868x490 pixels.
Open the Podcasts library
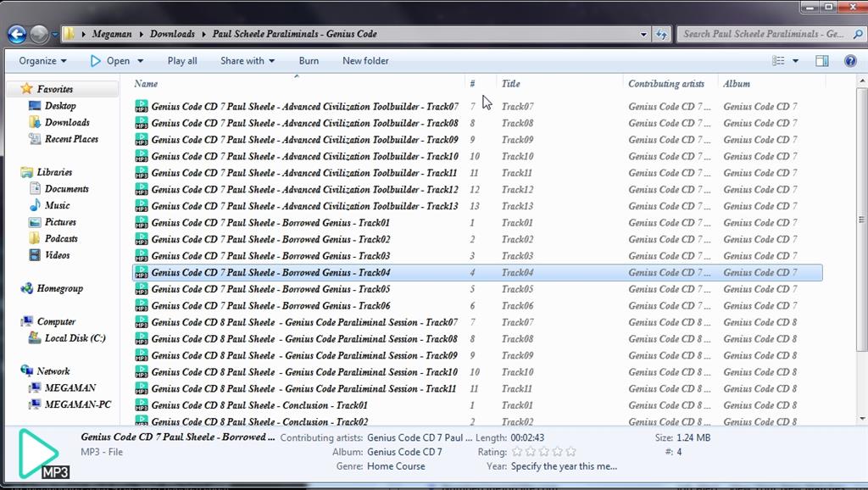tap(61, 238)
